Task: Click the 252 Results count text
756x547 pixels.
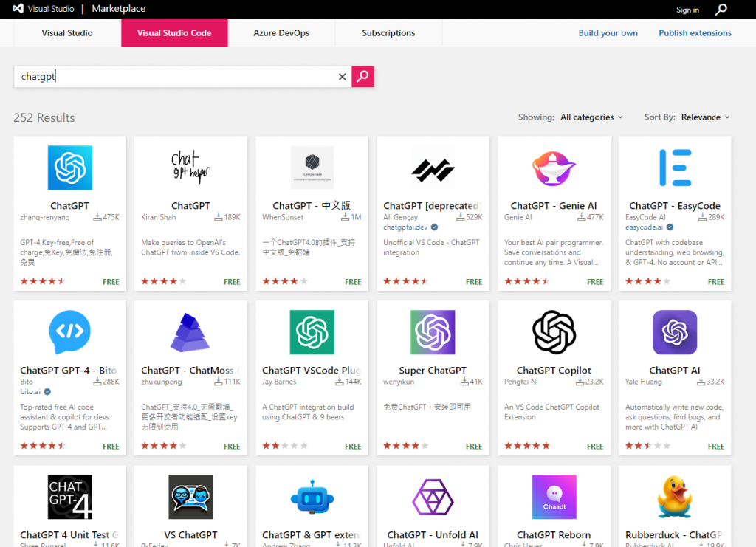Action: click(x=44, y=117)
